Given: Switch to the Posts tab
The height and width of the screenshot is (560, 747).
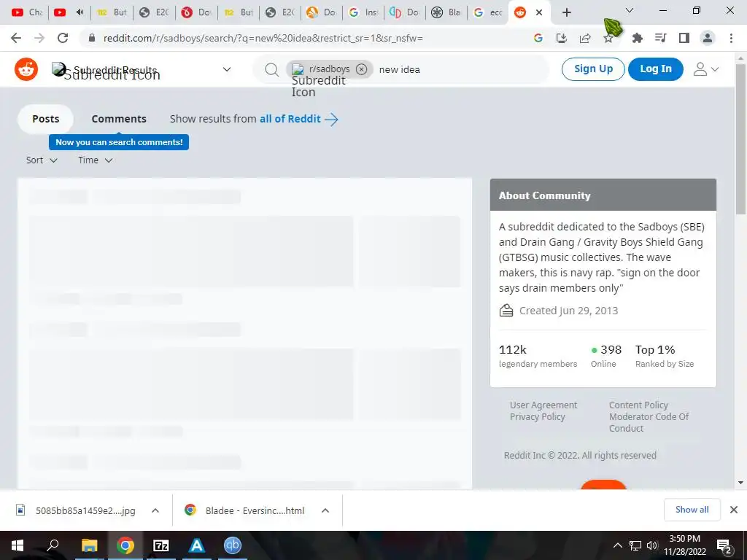Looking at the screenshot, I should [46, 119].
